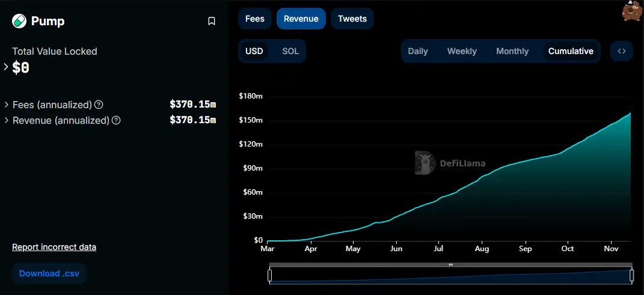Grab the left handle of the range slider
The image size is (644, 295).
pos(270,275)
